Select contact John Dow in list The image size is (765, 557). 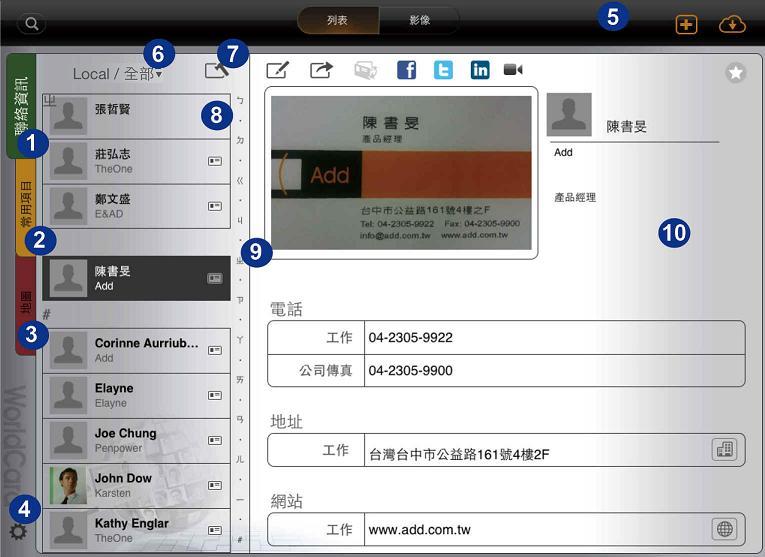pyautogui.click(x=136, y=485)
